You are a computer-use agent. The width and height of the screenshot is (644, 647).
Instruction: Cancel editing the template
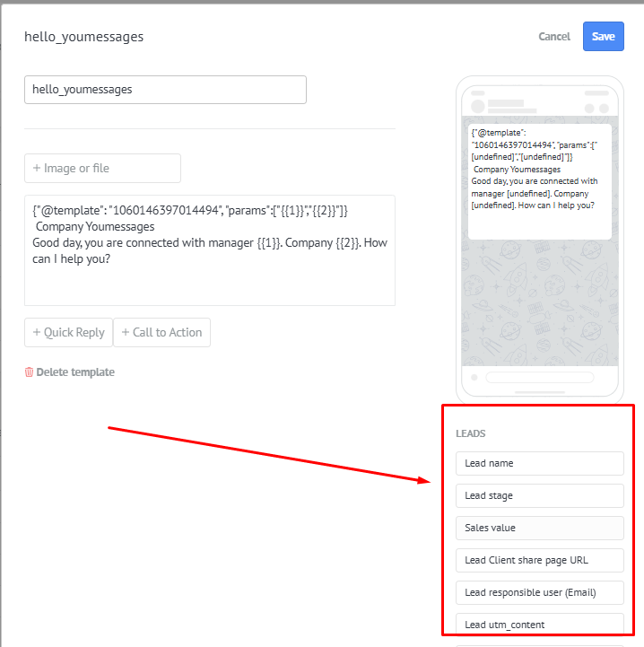(x=554, y=37)
